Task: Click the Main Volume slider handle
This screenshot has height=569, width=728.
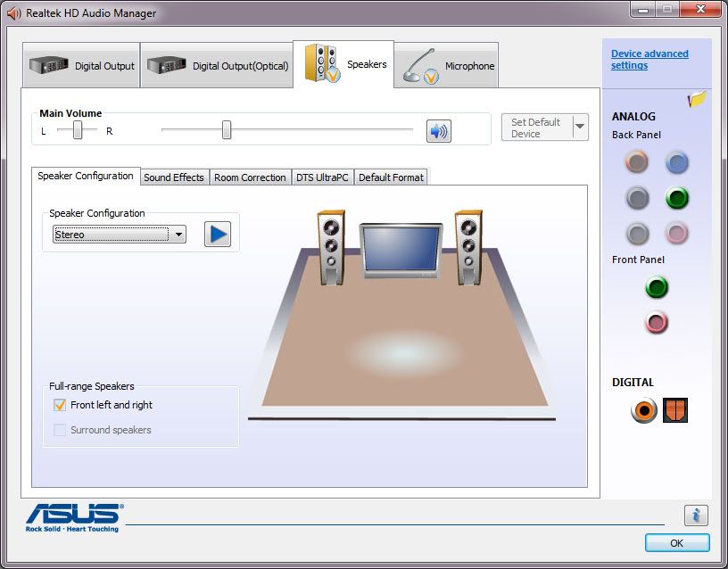Action: (227, 130)
